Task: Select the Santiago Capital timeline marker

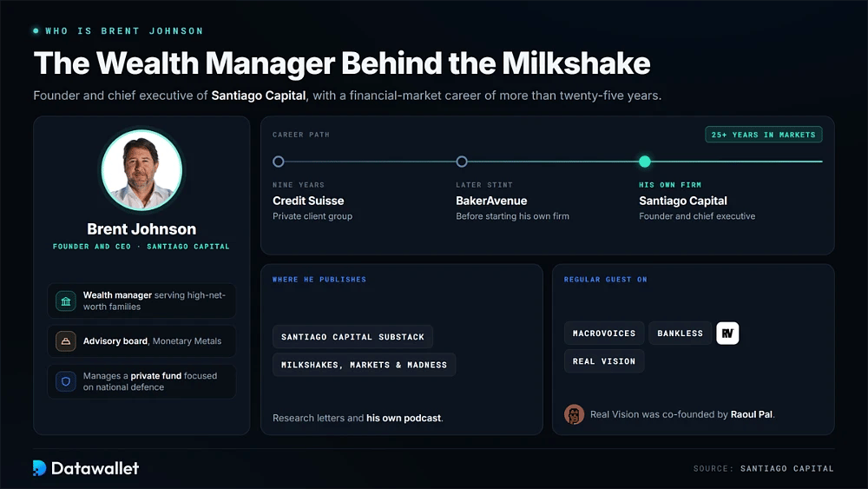Action: [x=645, y=162]
